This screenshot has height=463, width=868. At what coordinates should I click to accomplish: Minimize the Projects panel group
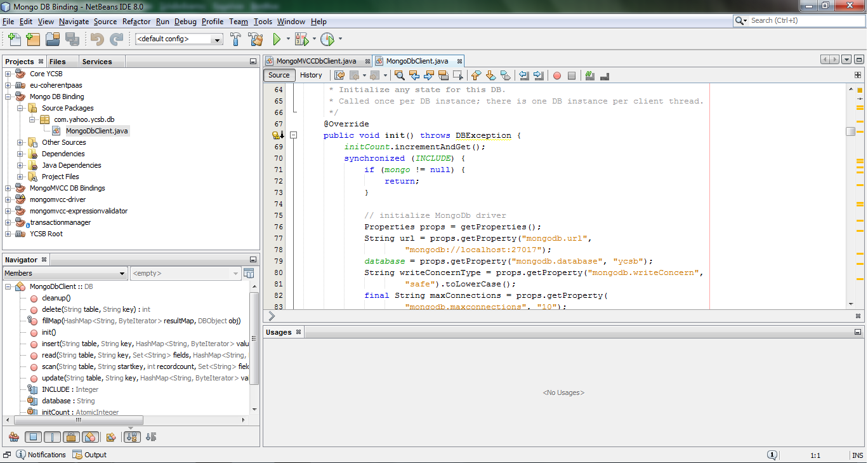point(253,62)
